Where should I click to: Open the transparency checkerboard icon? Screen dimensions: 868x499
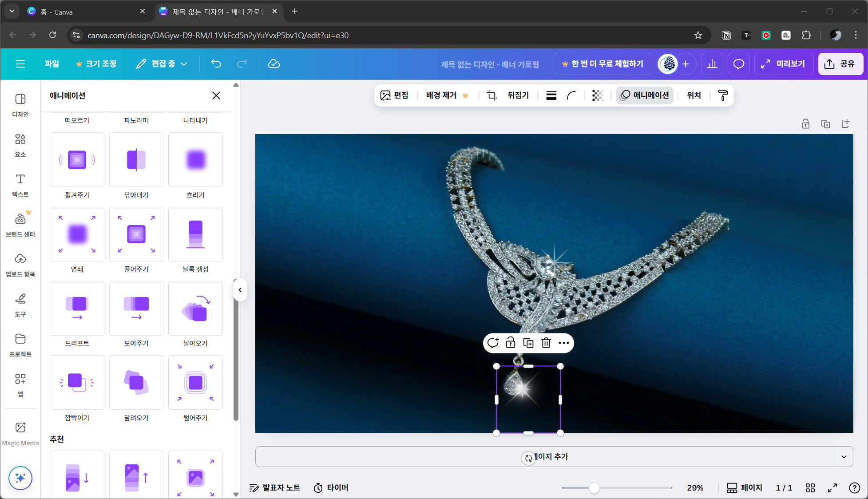(x=598, y=95)
